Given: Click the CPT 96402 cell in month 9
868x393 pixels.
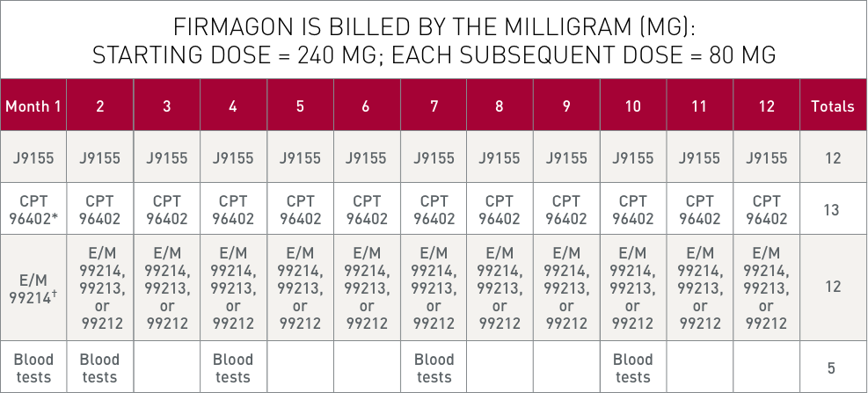Looking at the screenshot, I should (566, 210).
